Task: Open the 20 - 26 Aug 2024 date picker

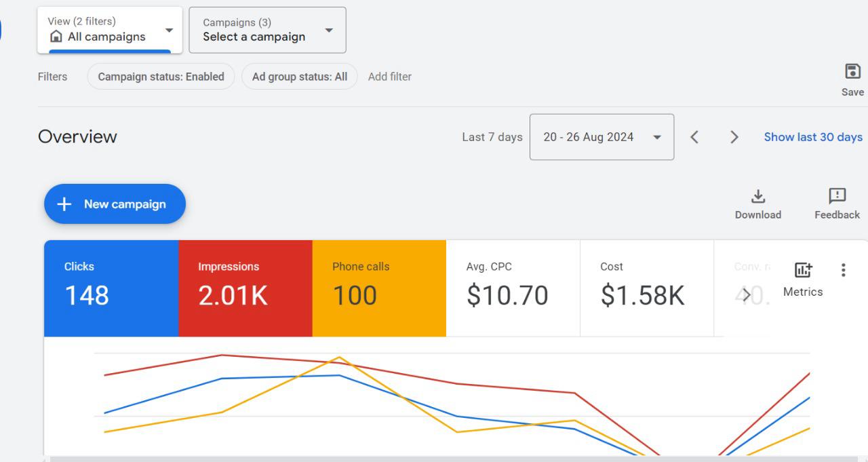Action: (601, 137)
